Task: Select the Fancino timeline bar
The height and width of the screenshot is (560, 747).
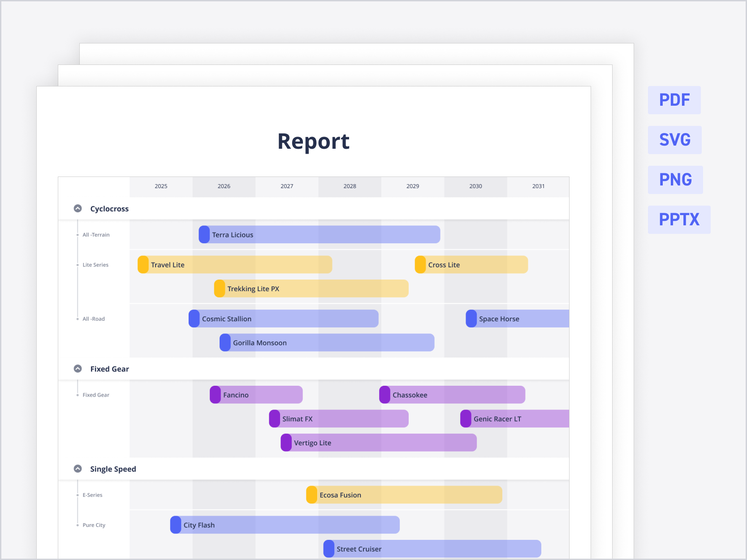Action: click(256, 395)
